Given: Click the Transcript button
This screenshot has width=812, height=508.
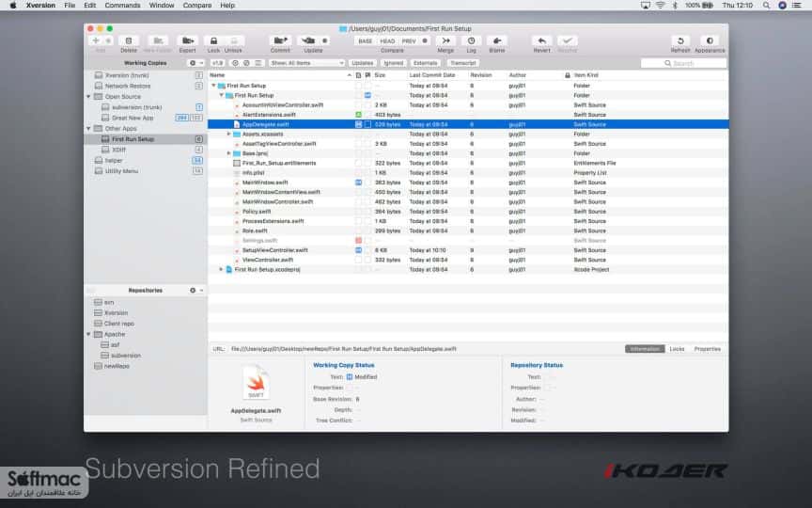Looking at the screenshot, I should pyautogui.click(x=463, y=63).
